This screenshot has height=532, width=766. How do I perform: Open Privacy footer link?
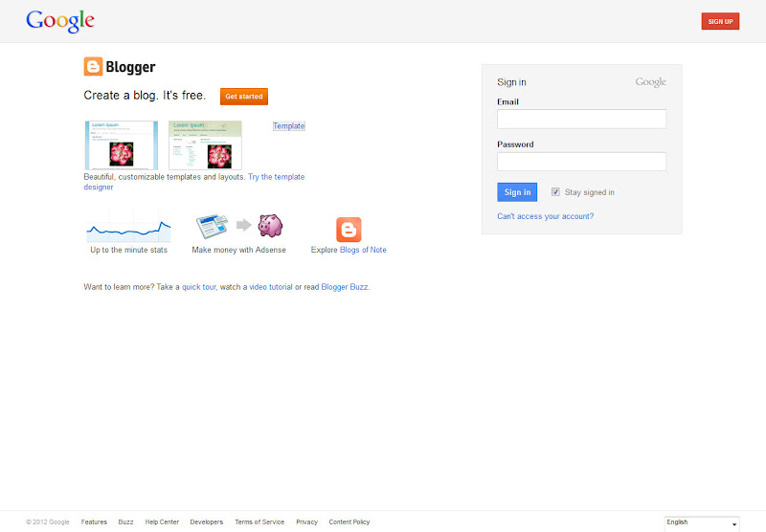[x=306, y=521]
